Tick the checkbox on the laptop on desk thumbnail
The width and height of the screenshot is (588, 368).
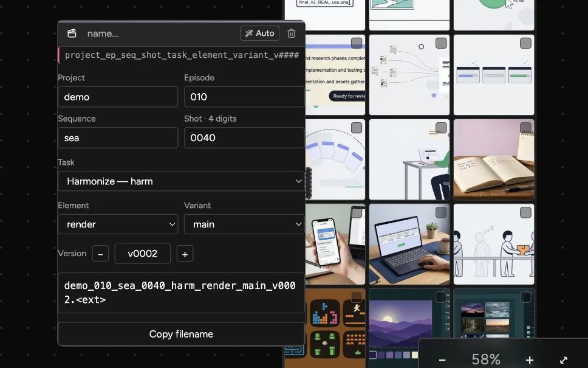click(441, 212)
